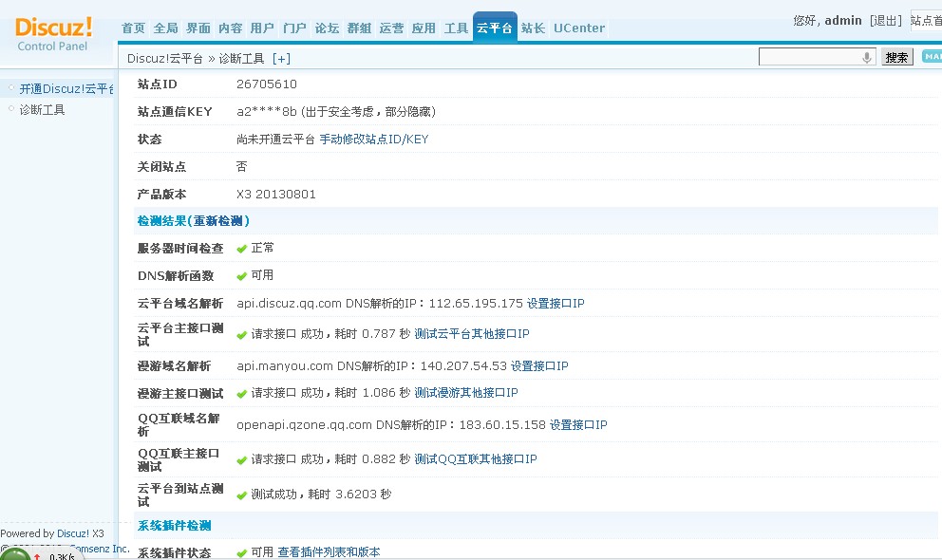The image size is (942, 560).
Task: Click the IP address 112.65.195.175
Action: point(476,304)
